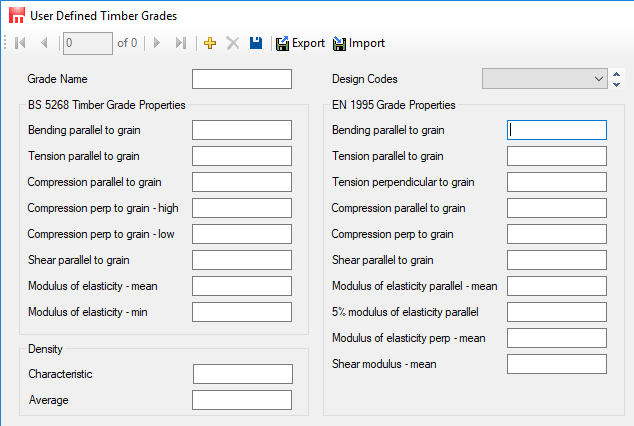This screenshot has height=426, width=634.
Task: Save the grade with floppy disk icon
Action: click(x=256, y=43)
